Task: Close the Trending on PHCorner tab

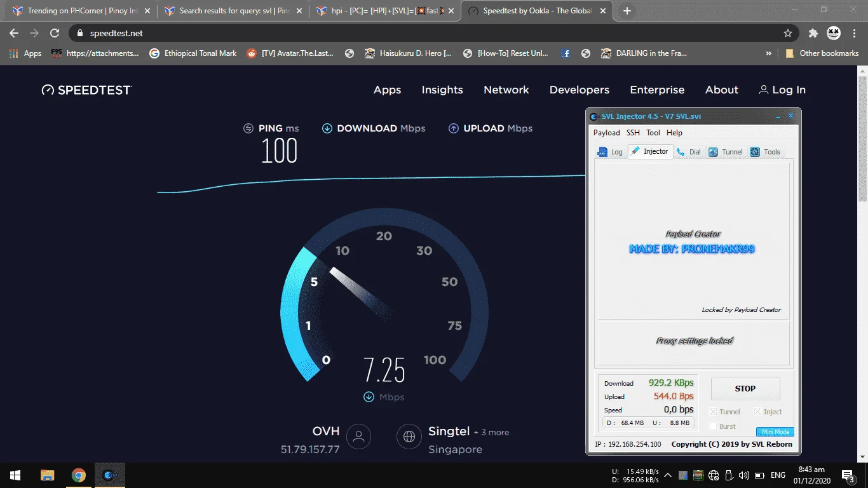Action: pos(146,11)
